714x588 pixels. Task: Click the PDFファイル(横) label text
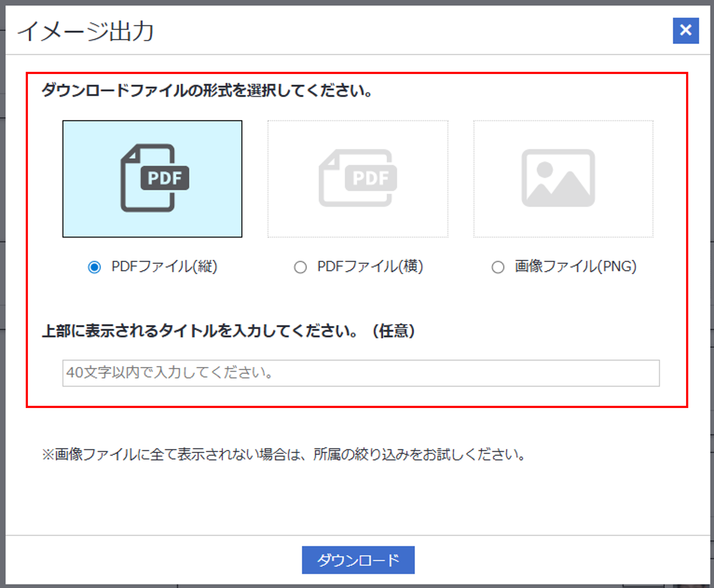[x=370, y=266]
